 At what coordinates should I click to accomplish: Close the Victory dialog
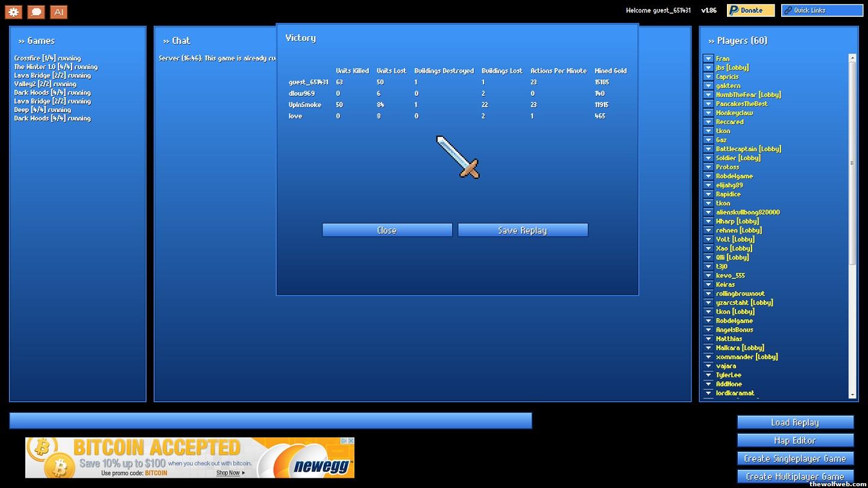387,230
